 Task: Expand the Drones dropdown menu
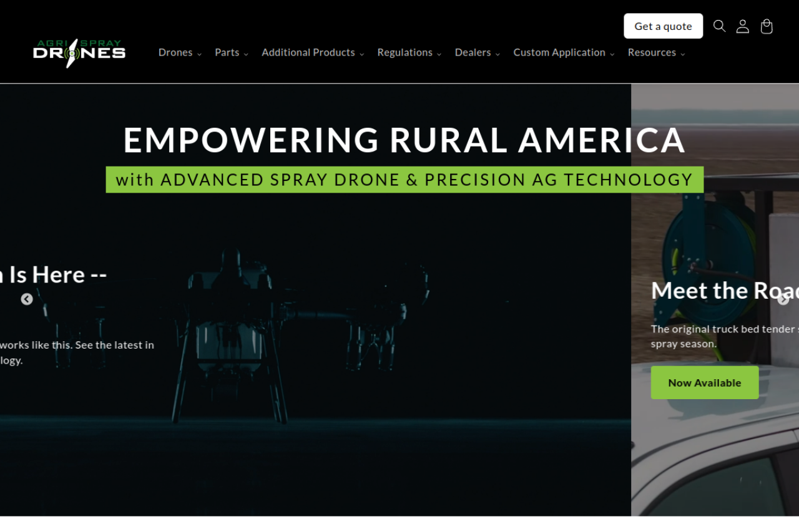click(x=180, y=53)
